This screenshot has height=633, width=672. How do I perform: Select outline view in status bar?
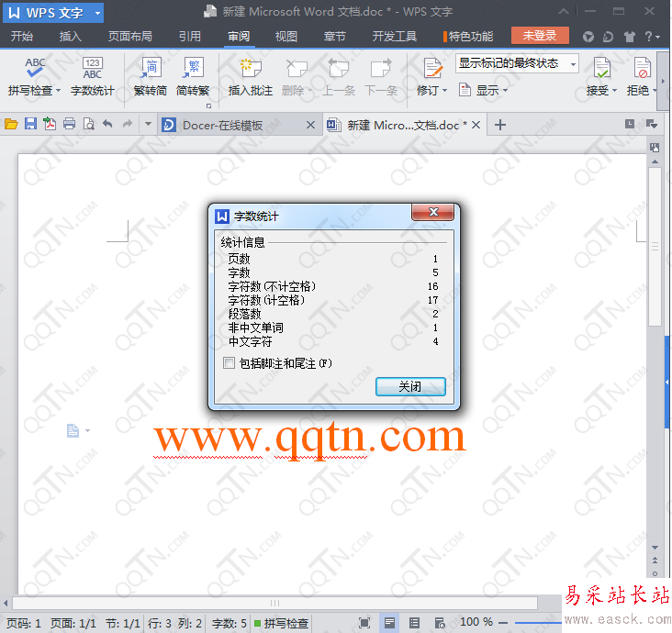coord(414,623)
